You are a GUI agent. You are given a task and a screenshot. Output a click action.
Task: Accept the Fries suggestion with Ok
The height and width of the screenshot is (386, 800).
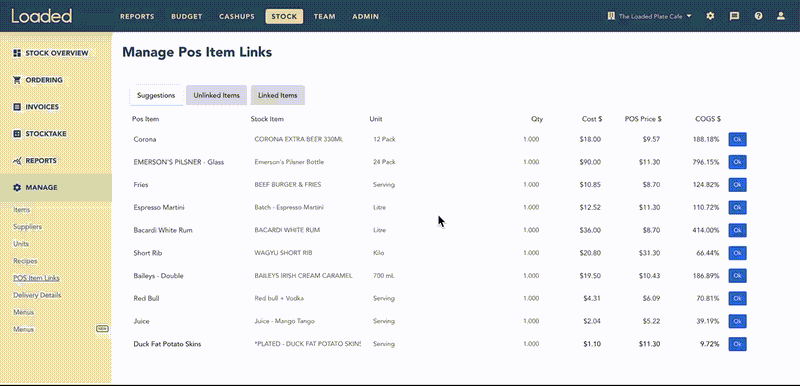[x=737, y=185]
